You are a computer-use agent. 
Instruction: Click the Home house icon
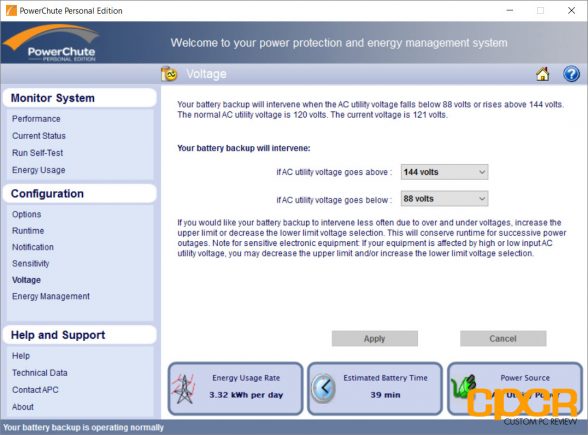coord(543,74)
